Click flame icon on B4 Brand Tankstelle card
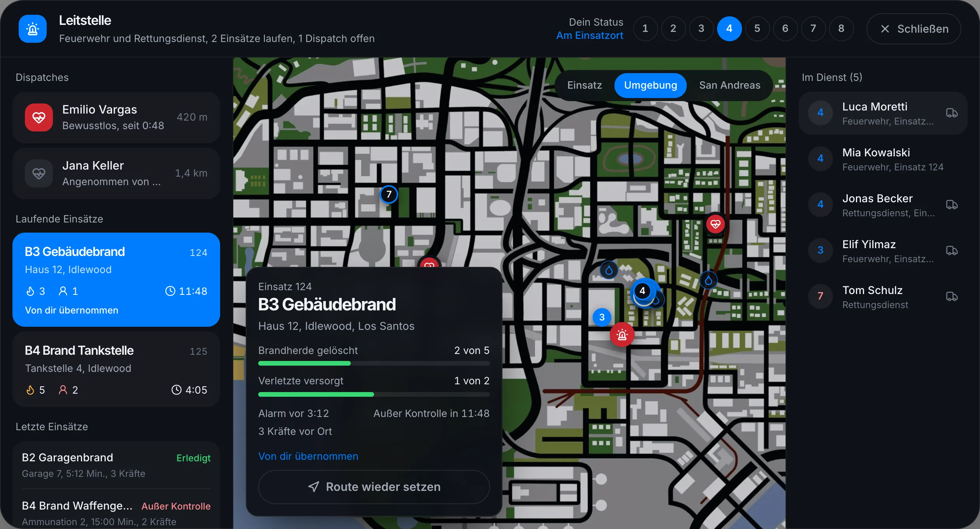This screenshot has height=529, width=980. point(30,390)
